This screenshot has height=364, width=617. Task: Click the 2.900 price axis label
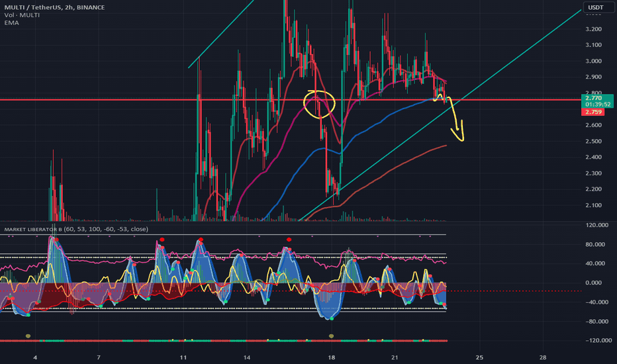593,77
